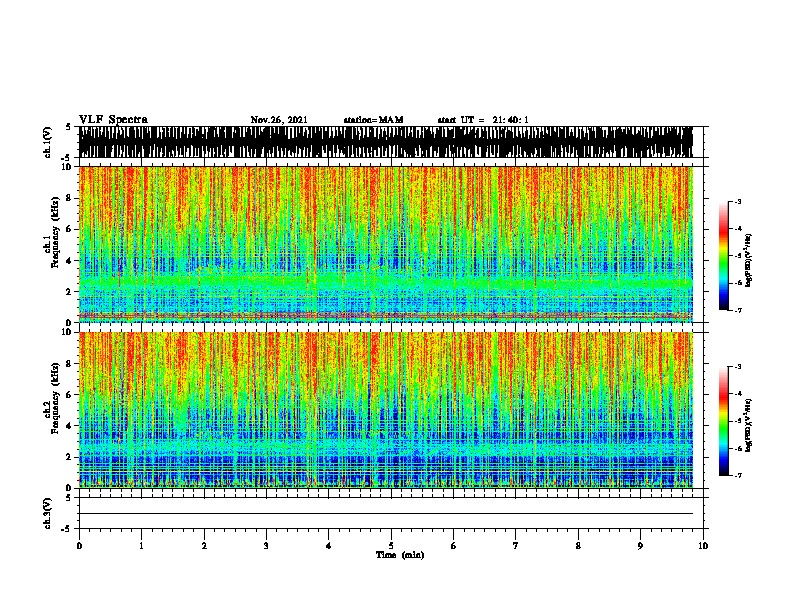Select the upper color bar log(PSD) label
Viewport: 792px width, 612px height.
click(748, 261)
